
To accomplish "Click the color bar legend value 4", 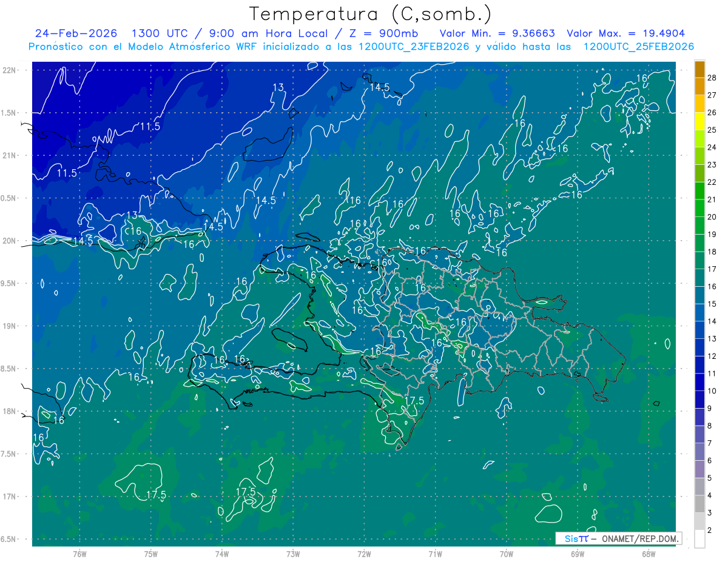I will tap(710, 495).
